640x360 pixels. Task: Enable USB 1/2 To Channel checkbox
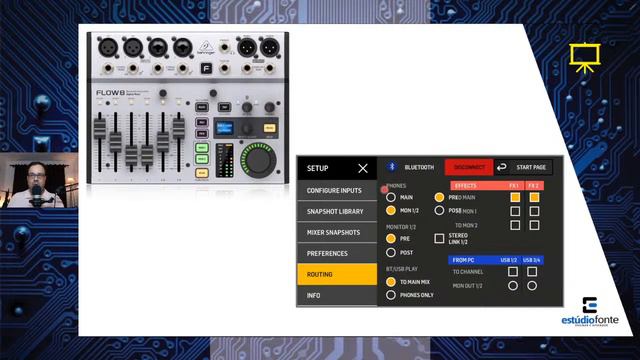[x=513, y=271]
